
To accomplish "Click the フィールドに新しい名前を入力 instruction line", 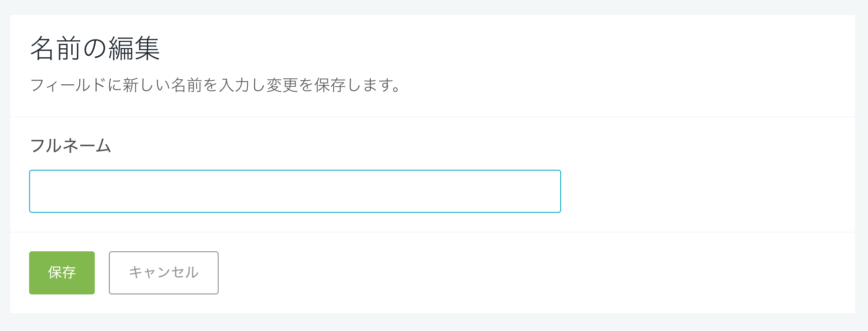I will pyautogui.click(x=215, y=85).
